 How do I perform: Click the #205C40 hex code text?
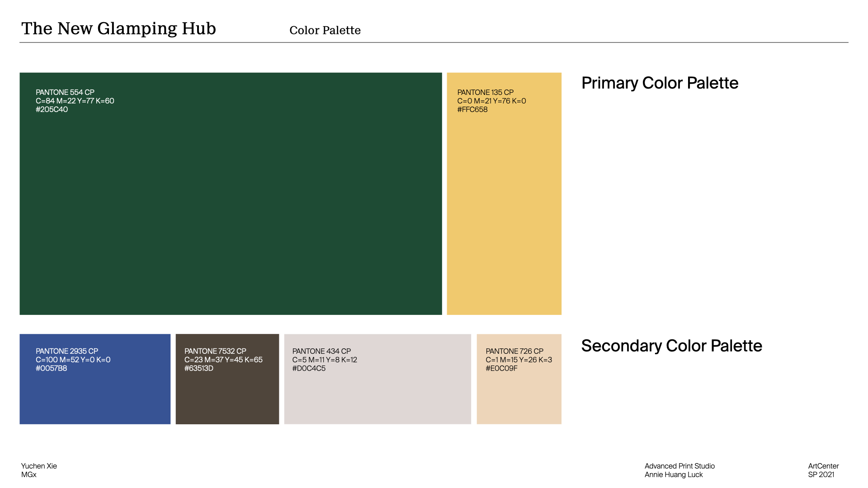(52, 109)
